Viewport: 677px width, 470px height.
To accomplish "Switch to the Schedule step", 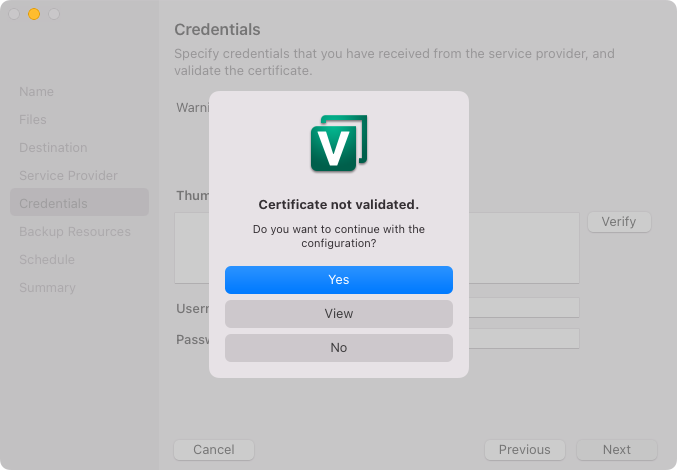I will [x=47, y=260].
